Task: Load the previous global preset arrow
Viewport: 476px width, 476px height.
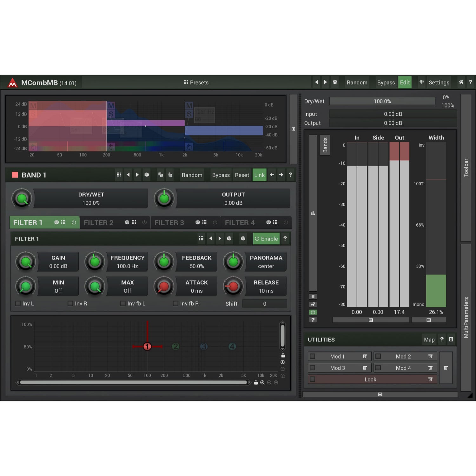Action: click(316, 82)
